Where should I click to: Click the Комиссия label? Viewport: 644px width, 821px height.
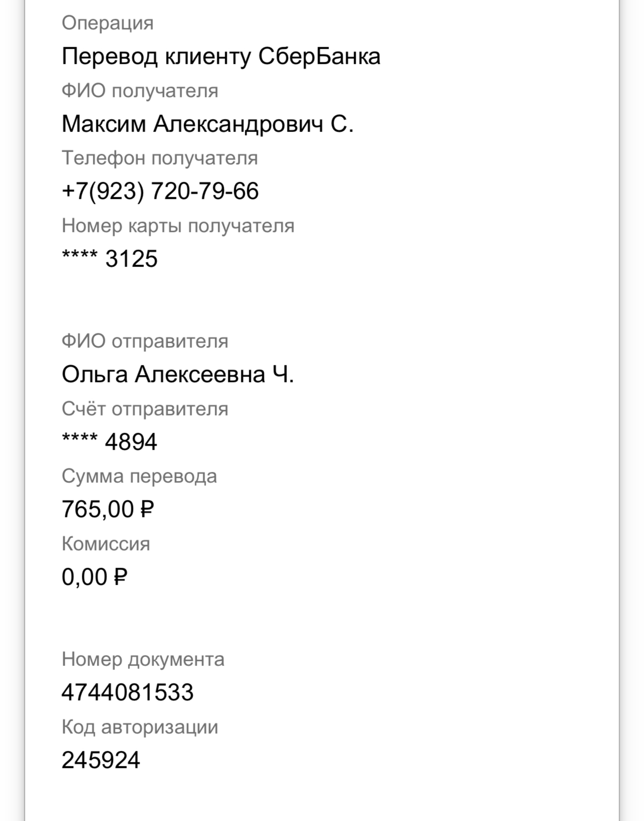coord(106,544)
